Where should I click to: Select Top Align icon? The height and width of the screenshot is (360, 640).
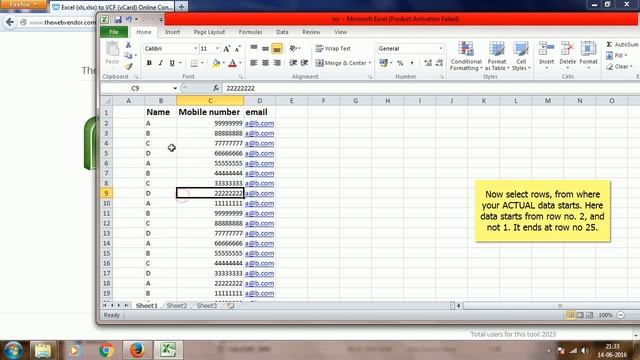(x=253, y=48)
